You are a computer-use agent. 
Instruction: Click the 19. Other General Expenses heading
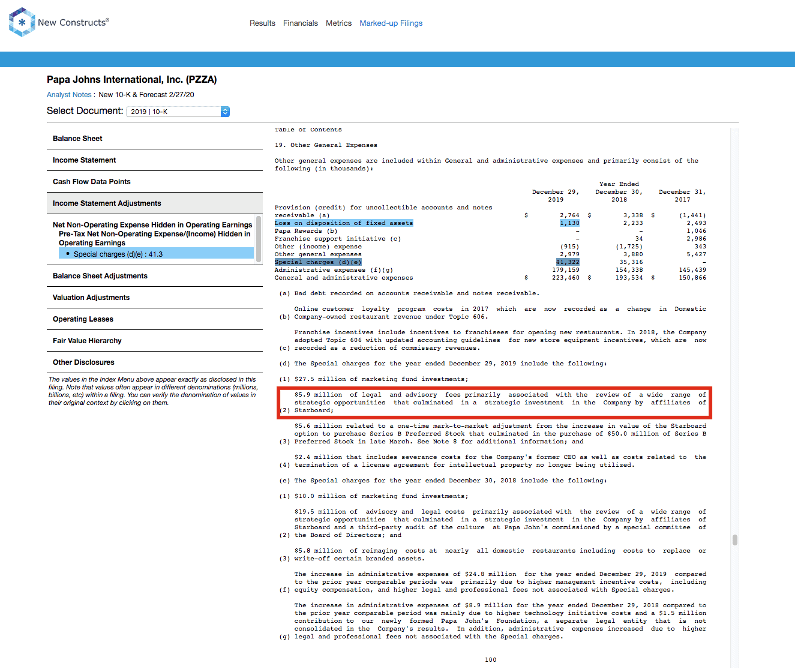point(326,145)
